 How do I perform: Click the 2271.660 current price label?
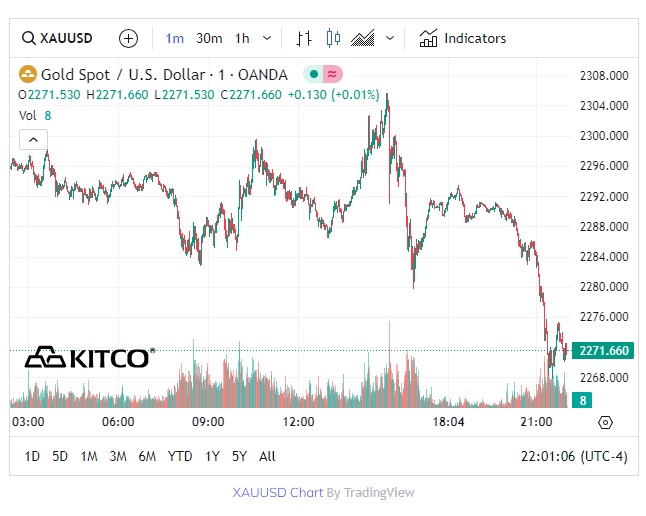click(x=603, y=351)
